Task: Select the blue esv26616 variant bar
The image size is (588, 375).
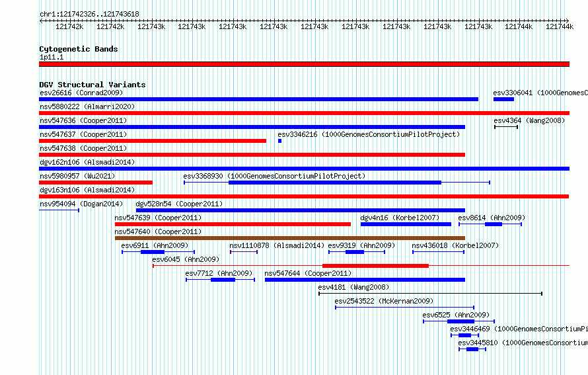Action: [259, 99]
